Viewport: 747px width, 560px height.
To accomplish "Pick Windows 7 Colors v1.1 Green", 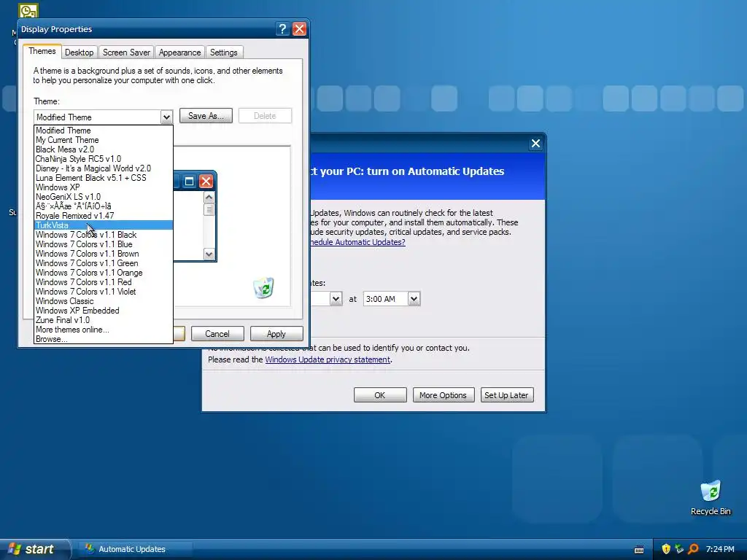I will pyautogui.click(x=104, y=263).
